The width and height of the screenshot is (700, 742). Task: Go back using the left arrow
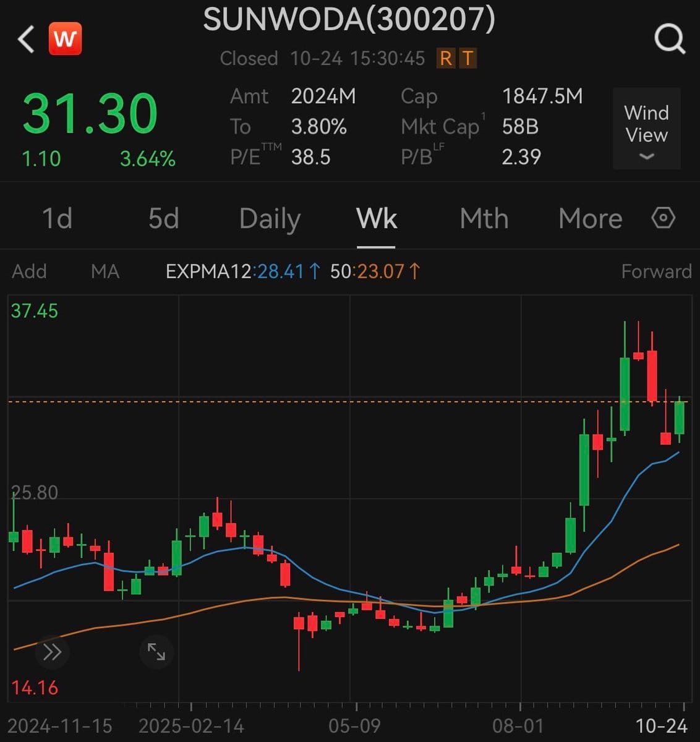pos(27,40)
